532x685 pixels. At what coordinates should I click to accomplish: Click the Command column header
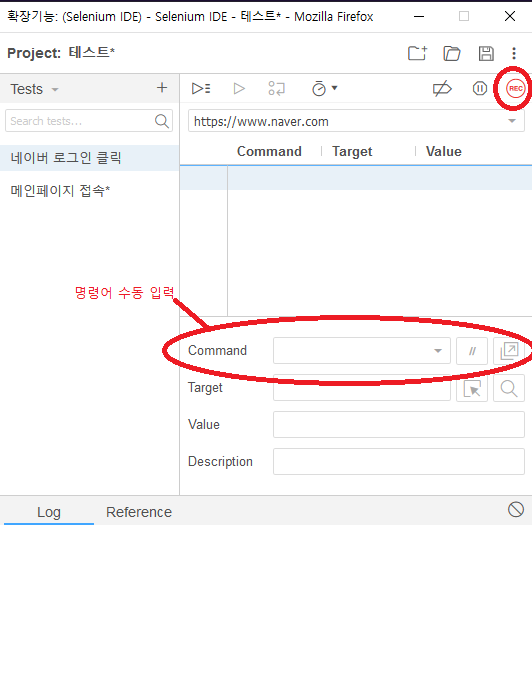point(269,152)
